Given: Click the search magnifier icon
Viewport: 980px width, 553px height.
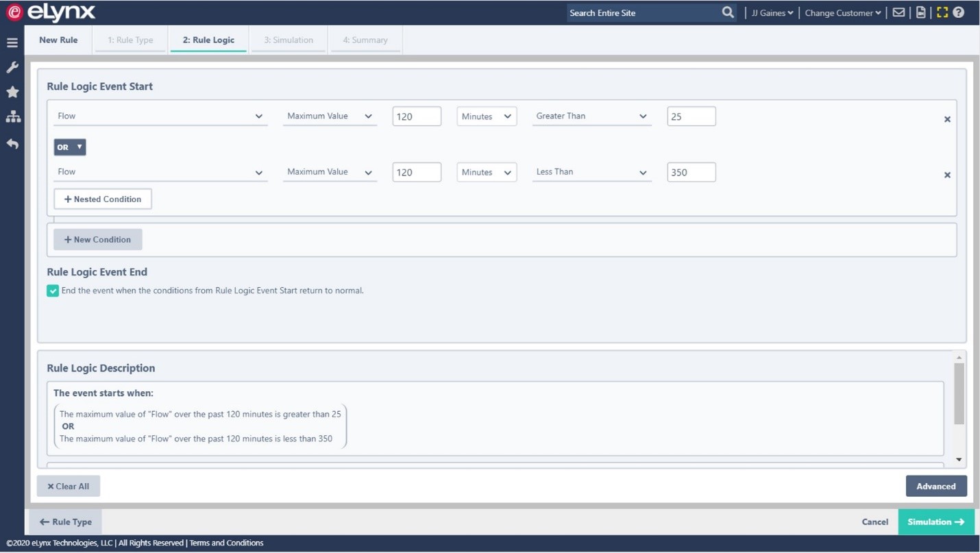Looking at the screenshot, I should point(727,12).
